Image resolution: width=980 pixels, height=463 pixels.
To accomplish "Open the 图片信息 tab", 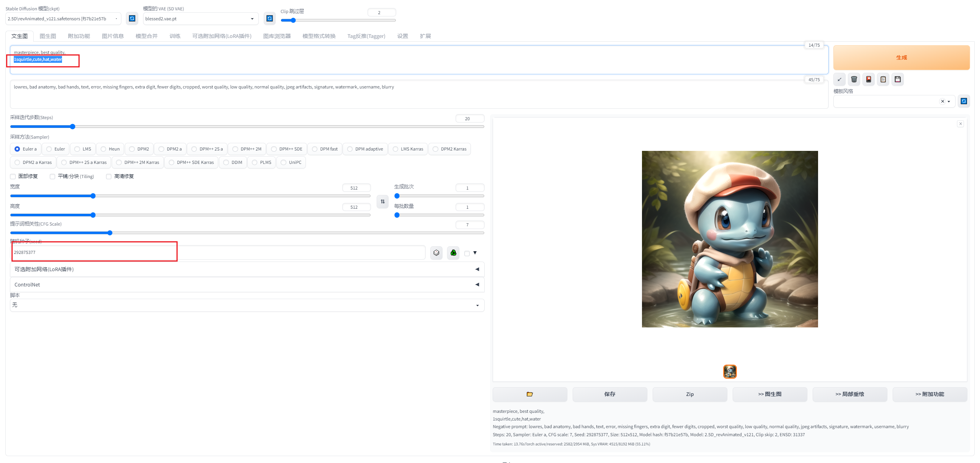I will (x=113, y=36).
